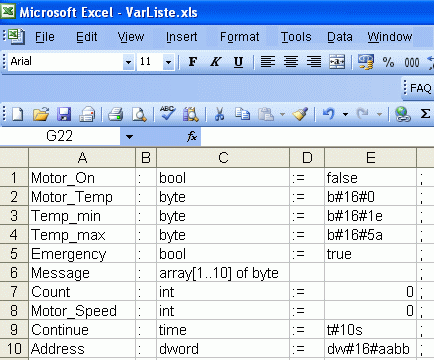Open Print Preview magnifier icon

[x=139, y=115]
